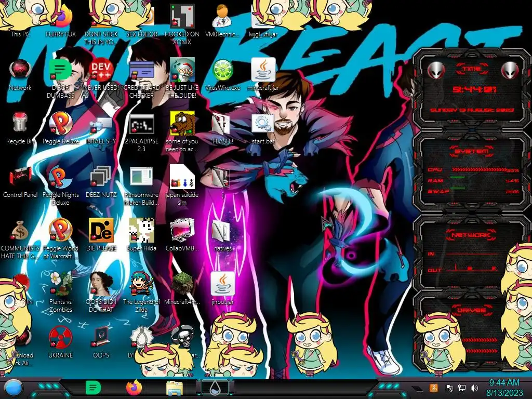Open the volume speaker tray icon

click(474, 388)
